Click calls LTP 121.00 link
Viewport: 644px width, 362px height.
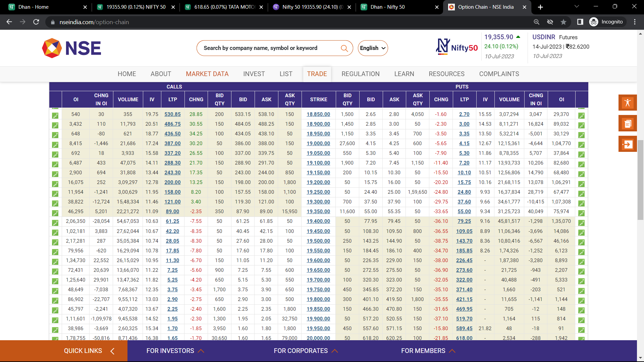coord(172,202)
